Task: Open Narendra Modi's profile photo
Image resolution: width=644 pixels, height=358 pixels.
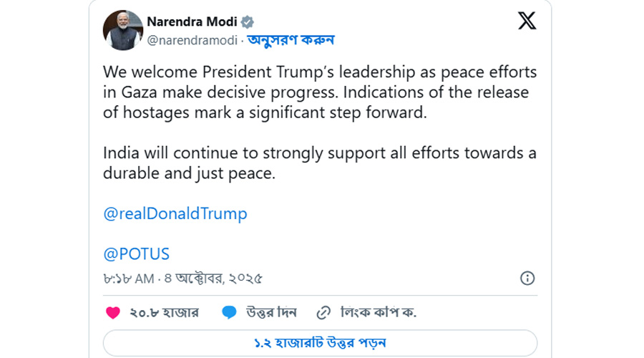Action: [x=123, y=30]
